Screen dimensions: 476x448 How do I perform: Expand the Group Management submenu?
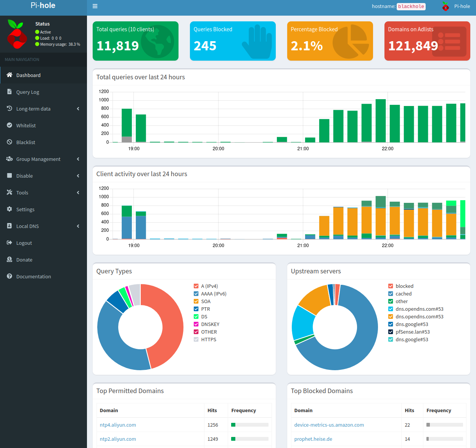78,159
